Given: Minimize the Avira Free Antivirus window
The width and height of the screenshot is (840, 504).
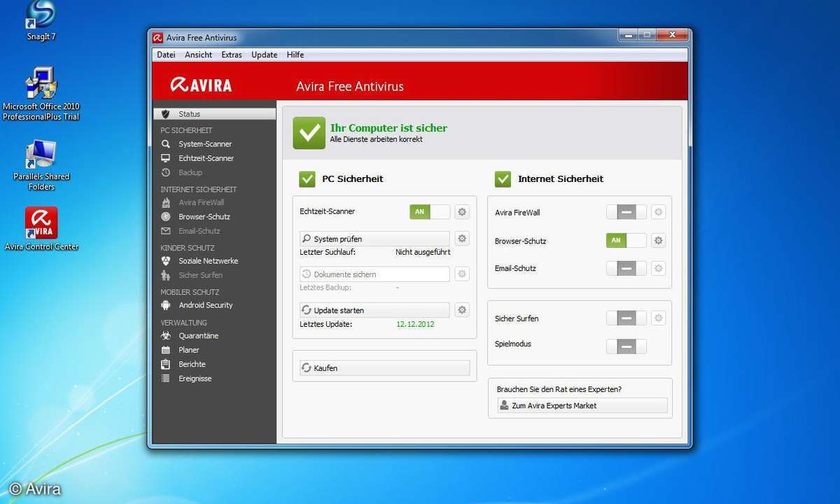Looking at the screenshot, I should [627, 34].
